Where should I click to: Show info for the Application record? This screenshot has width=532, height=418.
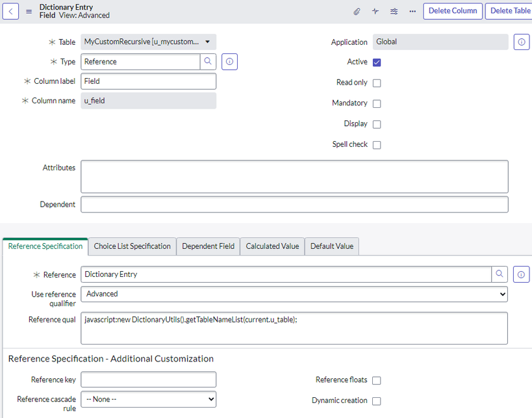coord(522,42)
